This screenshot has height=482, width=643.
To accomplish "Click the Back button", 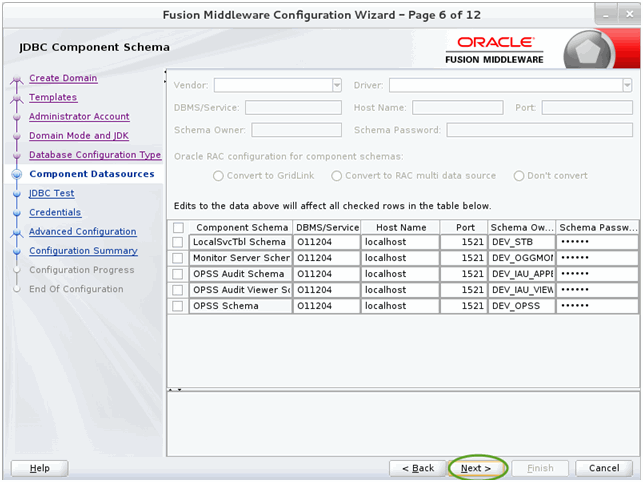I will pos(417,468).
